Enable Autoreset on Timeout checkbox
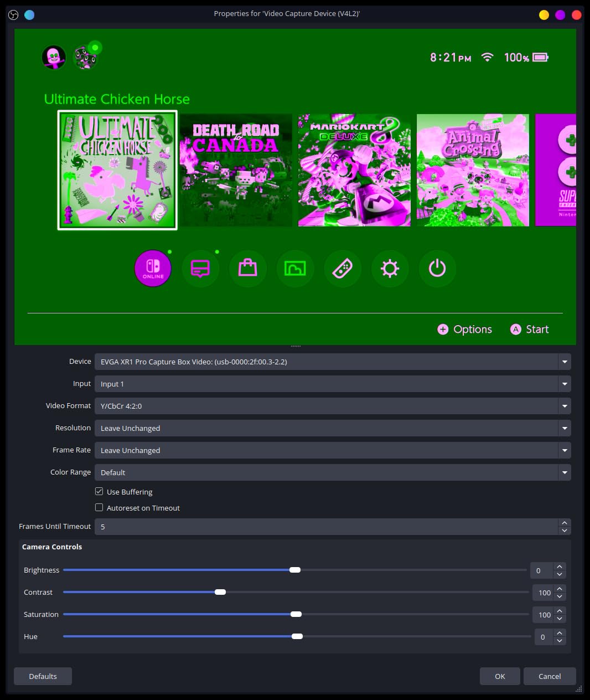590x700 pixels. click(99, 507)
